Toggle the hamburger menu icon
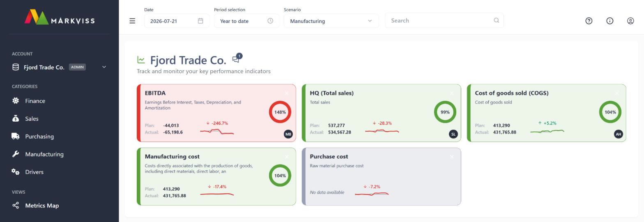644x222 pixels. point(132,21)
